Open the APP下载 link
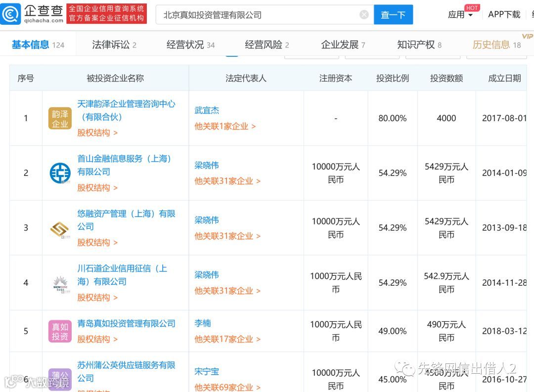This screenshot has width=534, height=392. click(x=504, y=15)
